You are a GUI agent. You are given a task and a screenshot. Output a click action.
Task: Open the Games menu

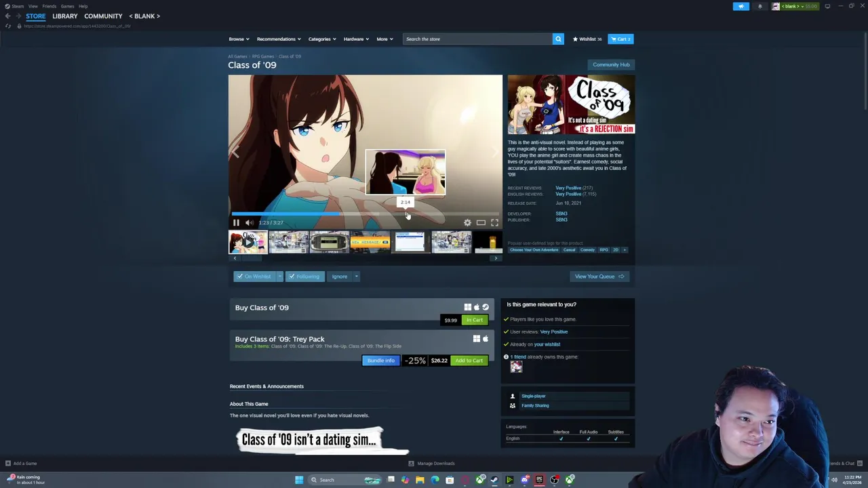67,6
